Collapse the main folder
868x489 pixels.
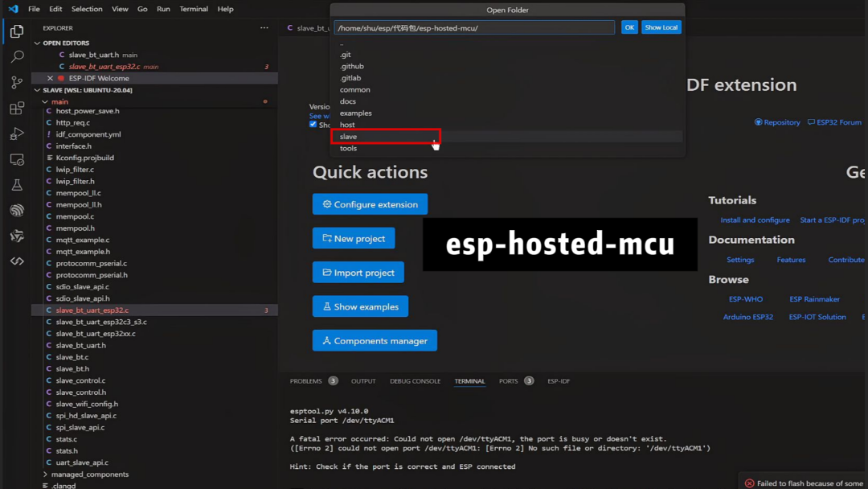click(45, 102)
